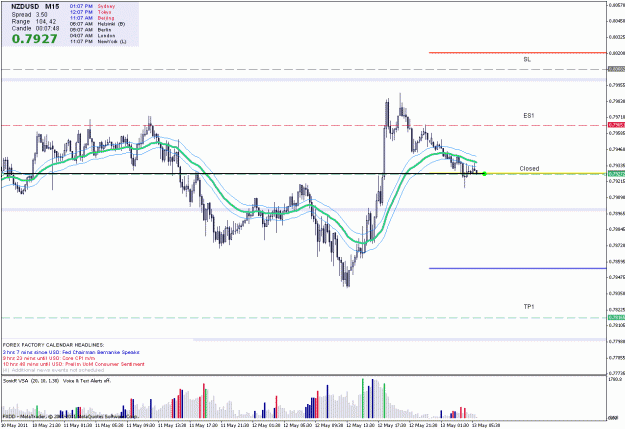This screenshot has height=429, width=625.
Task: Click Additional news events not scheduled line
Action: coord(53,370)
